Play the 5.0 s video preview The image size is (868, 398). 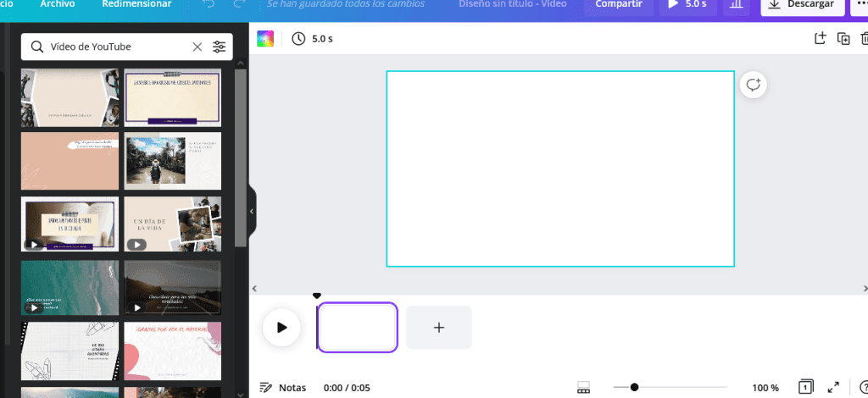tap(687, 4)
